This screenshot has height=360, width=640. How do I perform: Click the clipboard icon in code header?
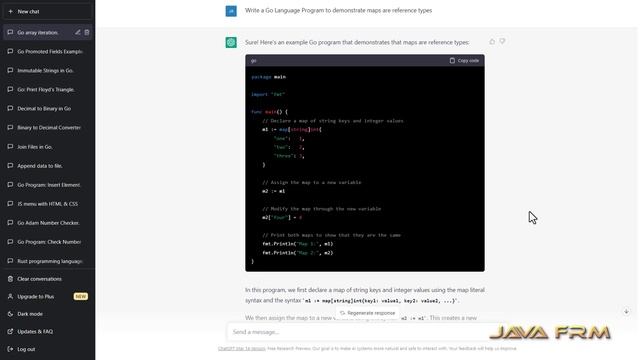452,61
